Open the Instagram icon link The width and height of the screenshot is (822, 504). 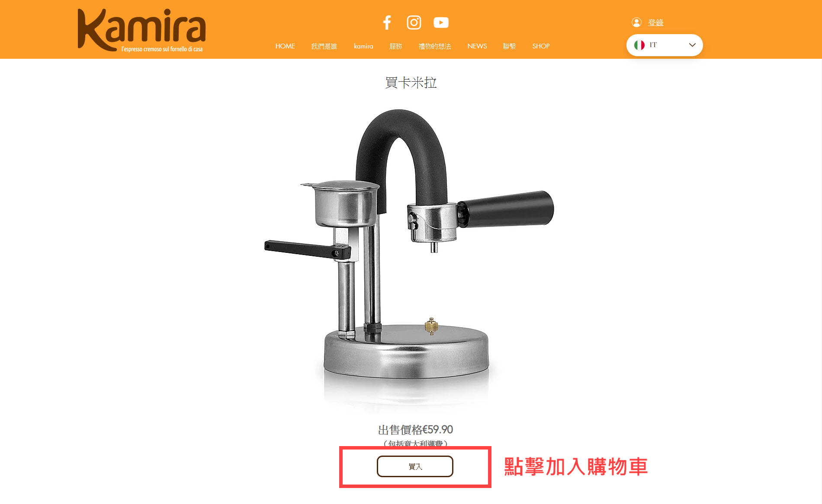pos(414,22)
